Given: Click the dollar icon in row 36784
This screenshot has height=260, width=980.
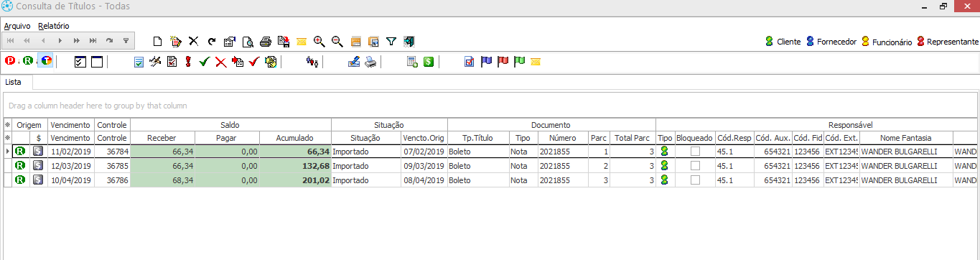Looking at the screenshot, I should point(39,152).
